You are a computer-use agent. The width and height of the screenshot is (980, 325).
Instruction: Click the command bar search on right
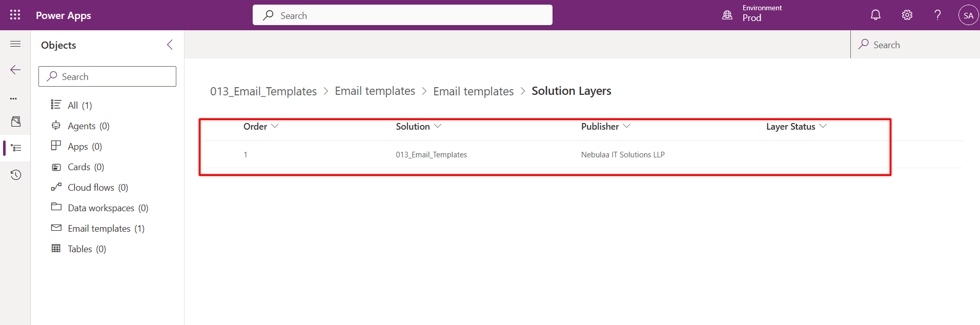[915, 45]
